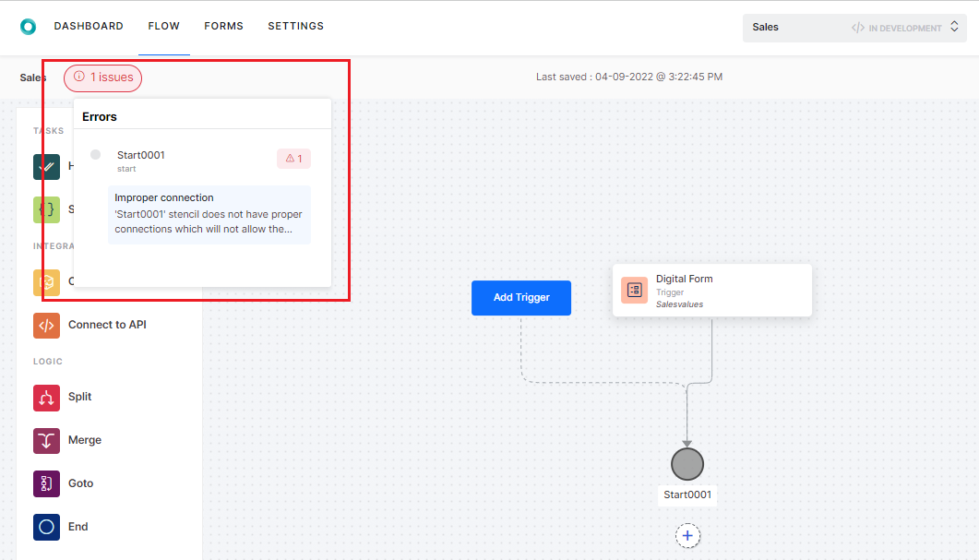The height and width of the screenshot is (560, 979).
Task: Open the 1 issues error panel
Action: pos(102,77)
